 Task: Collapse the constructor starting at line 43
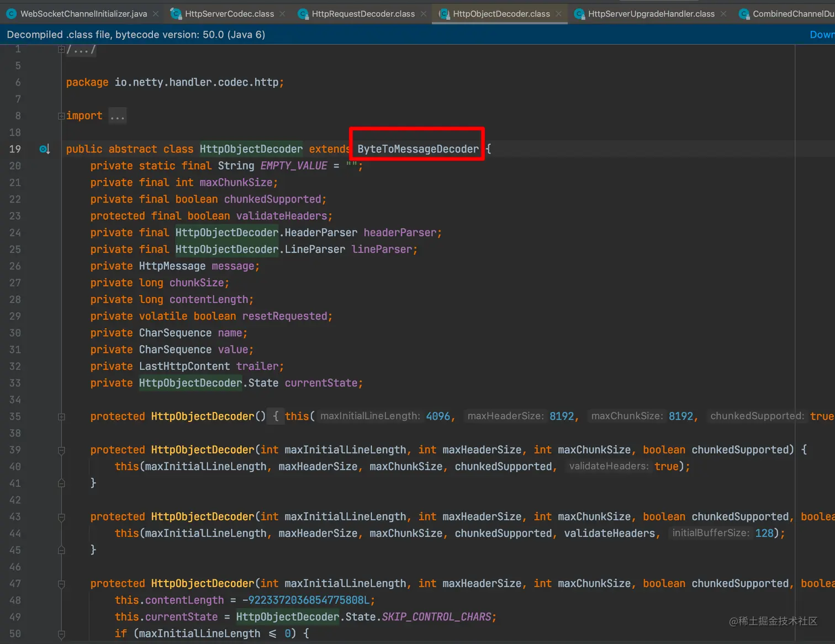pyautogui.click(x=61, y=517)
